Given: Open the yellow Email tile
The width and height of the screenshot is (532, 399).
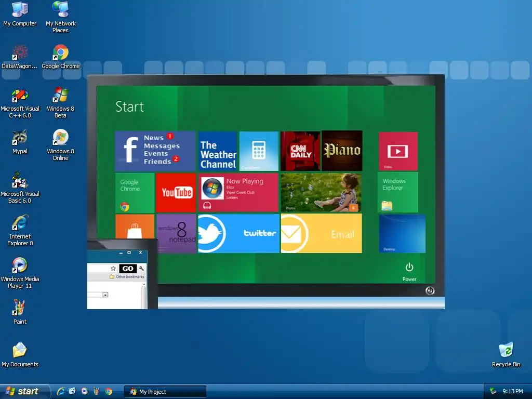Looking at the screenshot, I should 321,233.
